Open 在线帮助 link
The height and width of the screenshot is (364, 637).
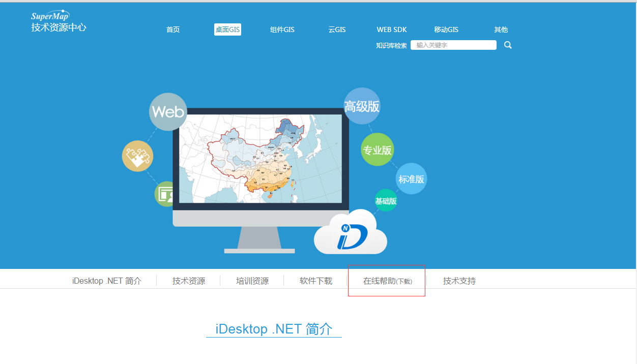click(x=379, y=281)
